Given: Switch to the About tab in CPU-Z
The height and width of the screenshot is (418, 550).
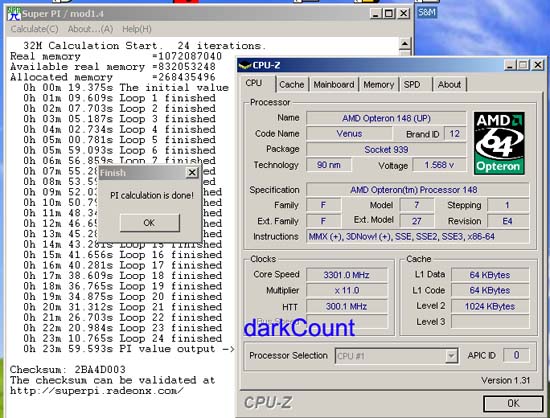Looking at the screenshot, I should [x=449, y=85].
